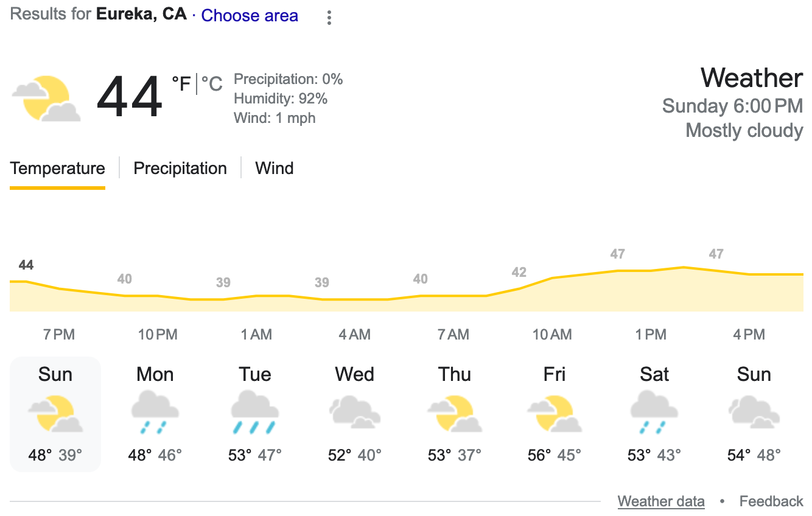Select Tuesday's heavy rain icon
Screen dimensions: 812x516
[255, 413]
